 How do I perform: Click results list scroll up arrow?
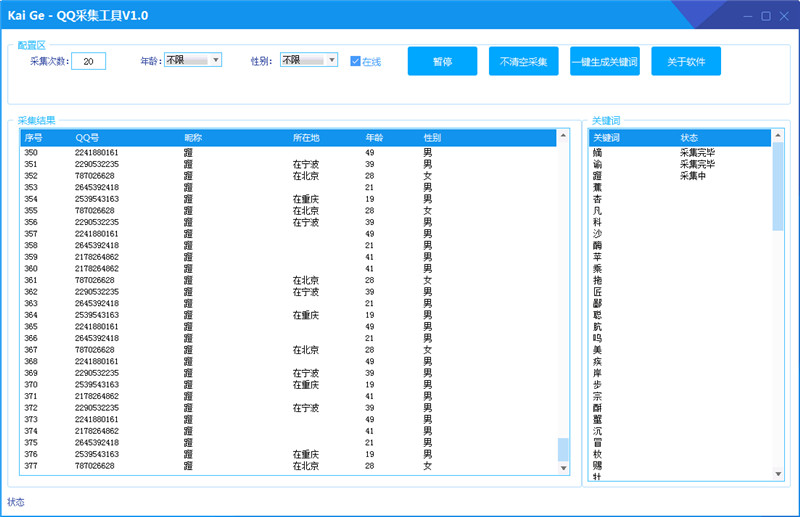tap(563, 135)
